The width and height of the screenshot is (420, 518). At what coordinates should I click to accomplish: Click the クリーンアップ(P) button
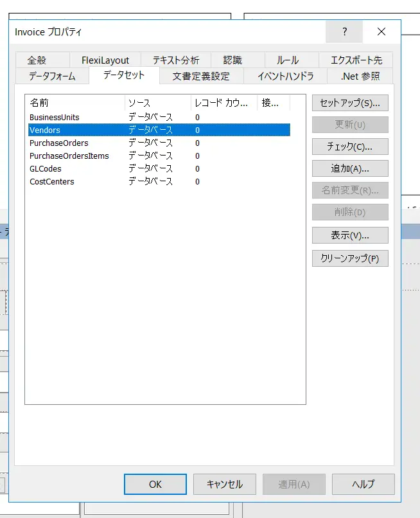coord(350,258)
